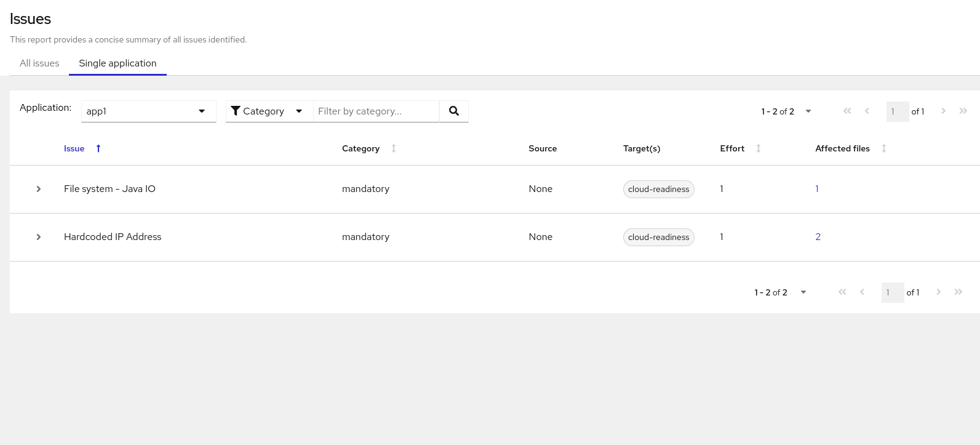Click the Issue column ascending arrow
This screenshot has height=445, width=980.
[98, 148]
